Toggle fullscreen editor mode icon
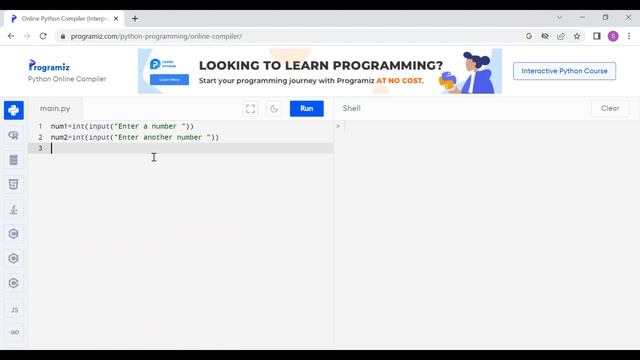The image size is (640, 360). [250, 109]
